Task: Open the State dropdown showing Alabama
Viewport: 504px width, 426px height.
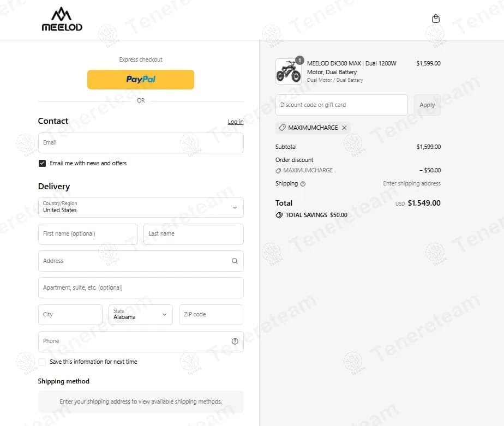Action: pyautogui.click(x=141, y=314)
